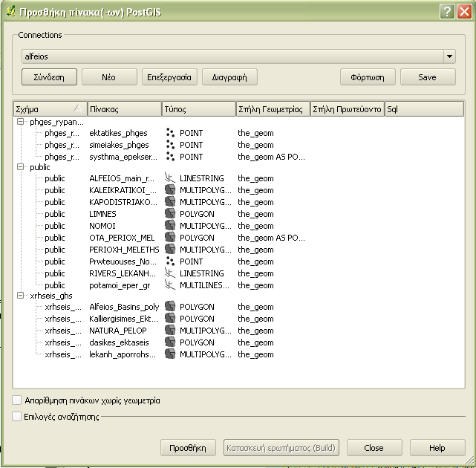
Task: Click the LINESTRING type of RIVERS_LEKANH row
Action: pos(201,273)
